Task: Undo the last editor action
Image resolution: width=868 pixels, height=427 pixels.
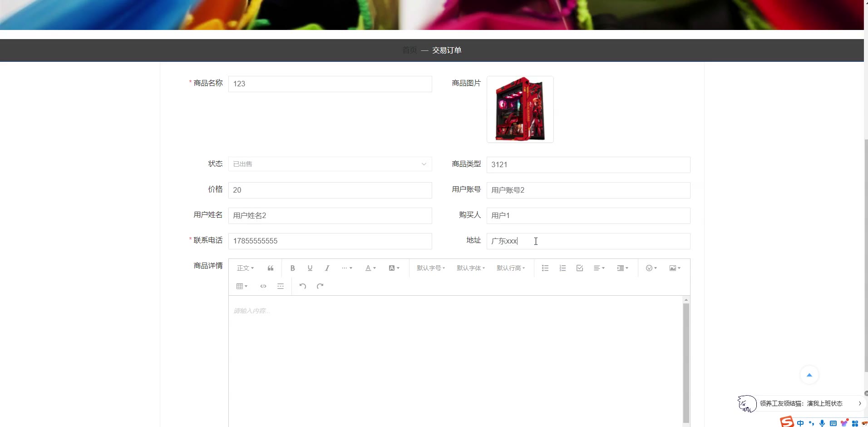Action: 303,286
